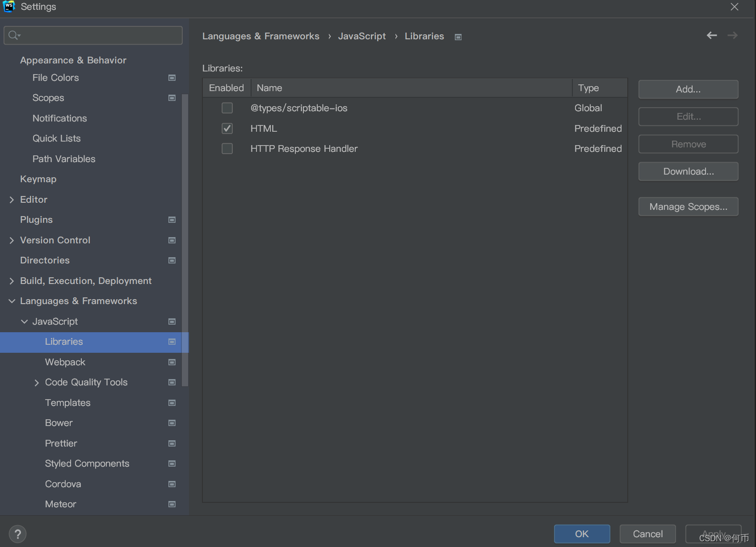Image resolution: width=756 pixels, height=547 pixels.
Task: Click the project-level icon beside Scopes
Action: click(172, 98)
